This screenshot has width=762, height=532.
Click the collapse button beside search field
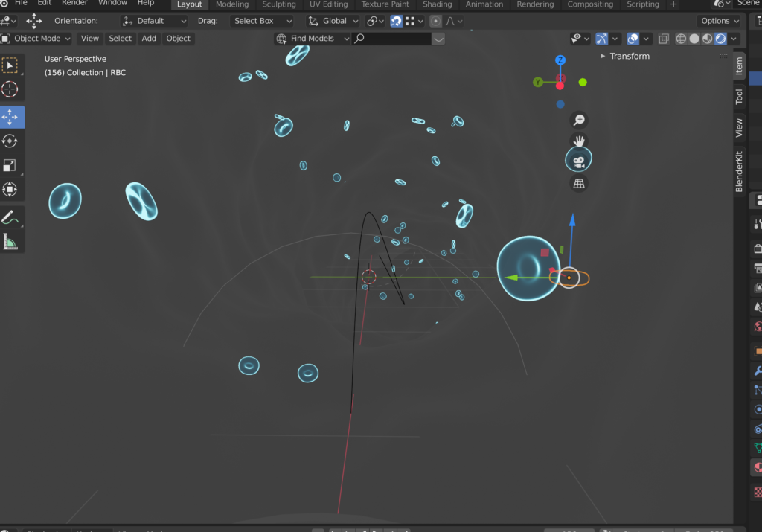pyautogui.click(x=438, y=39)
